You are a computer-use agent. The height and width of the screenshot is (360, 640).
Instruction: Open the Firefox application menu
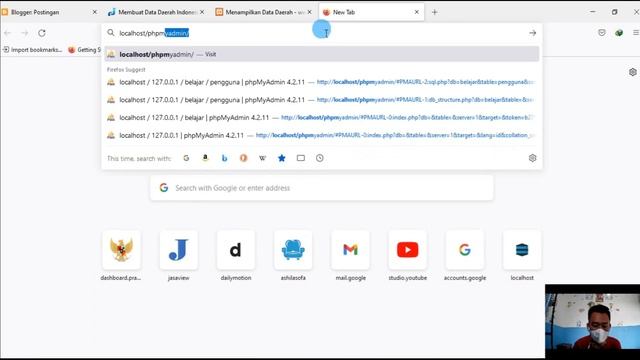(x=636, y=33)
